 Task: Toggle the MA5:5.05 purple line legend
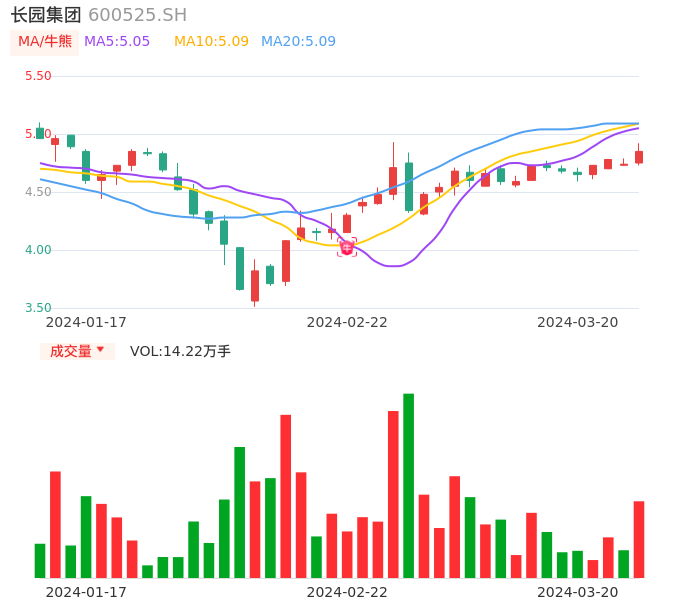[117, 42]
